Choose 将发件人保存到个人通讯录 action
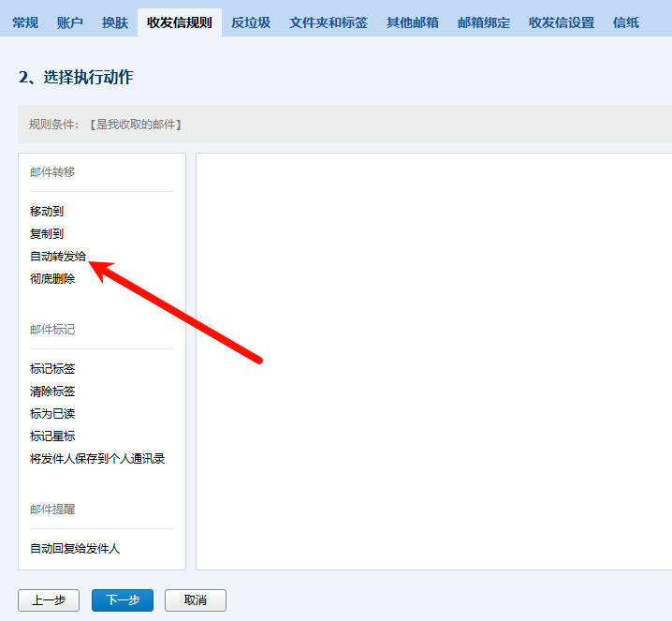Screen dimensions: 672x621 click(x=97, y=459)
